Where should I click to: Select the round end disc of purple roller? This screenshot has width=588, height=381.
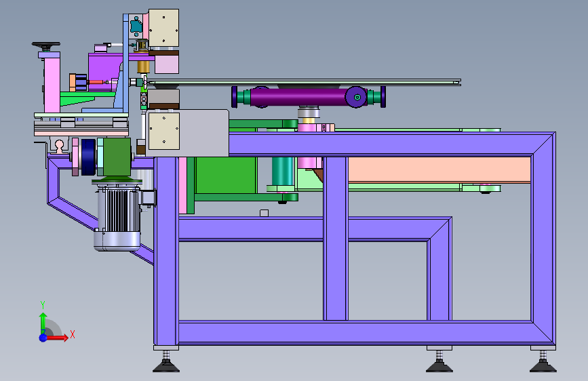[x=356, y=97]
